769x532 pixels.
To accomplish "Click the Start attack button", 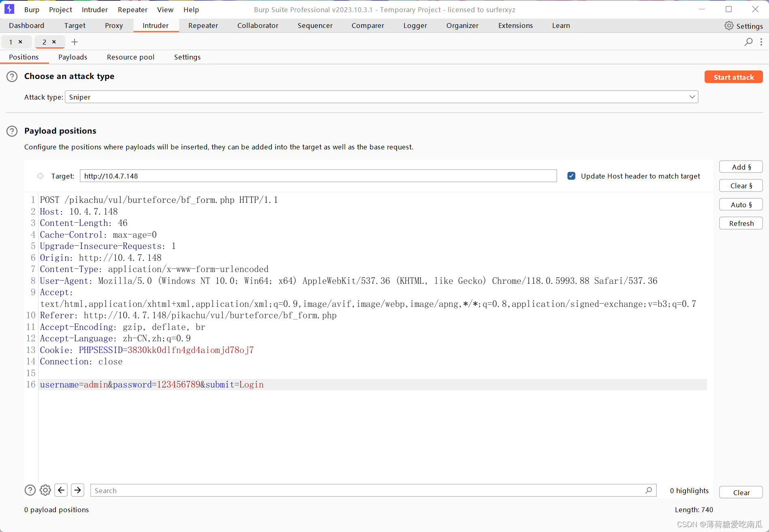I will tap(733, 77).
